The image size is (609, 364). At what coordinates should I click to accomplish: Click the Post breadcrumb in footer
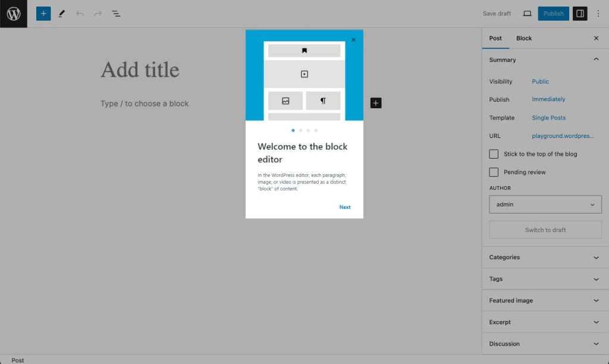17,360
